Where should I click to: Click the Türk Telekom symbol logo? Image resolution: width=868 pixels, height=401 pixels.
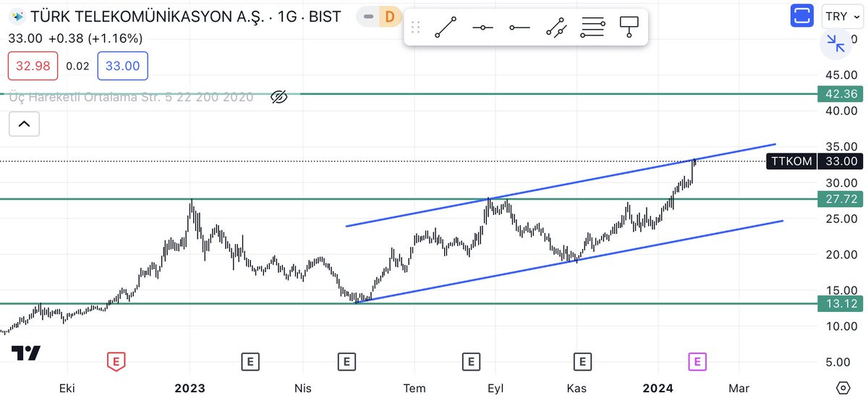[x=17, y=16]
